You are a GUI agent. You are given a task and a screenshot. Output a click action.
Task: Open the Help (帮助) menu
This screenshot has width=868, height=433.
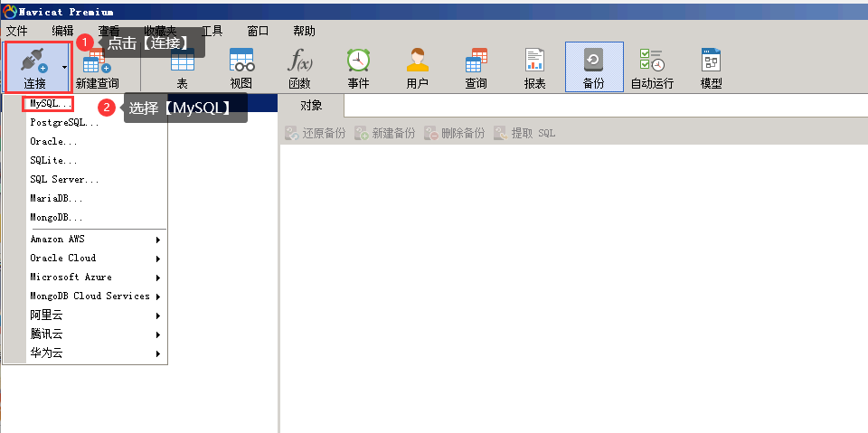(305, 31)
